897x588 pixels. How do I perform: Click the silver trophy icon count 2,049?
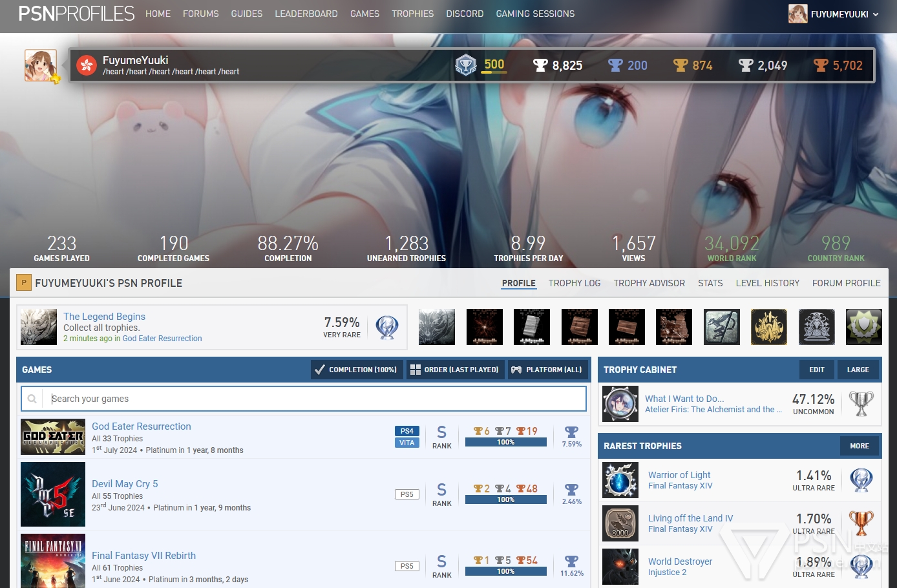click(746, 65)
